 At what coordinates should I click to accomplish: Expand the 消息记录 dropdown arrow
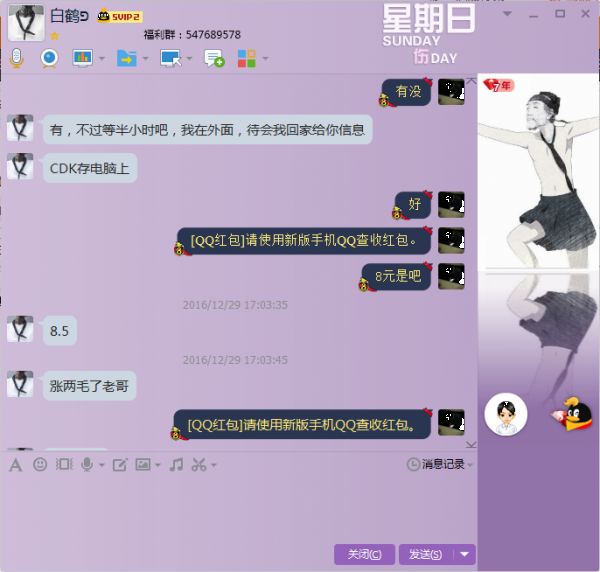point(470,465)
